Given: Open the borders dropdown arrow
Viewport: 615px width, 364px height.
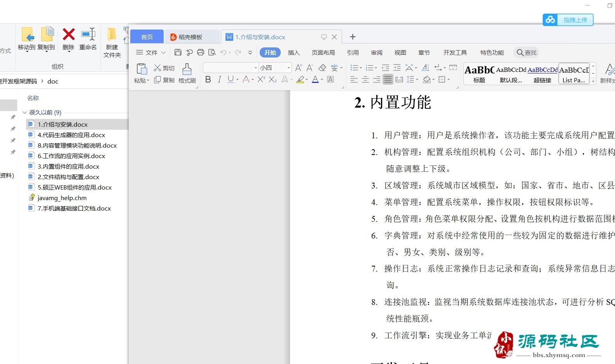Looking at the screenshot, I should 448,80.
